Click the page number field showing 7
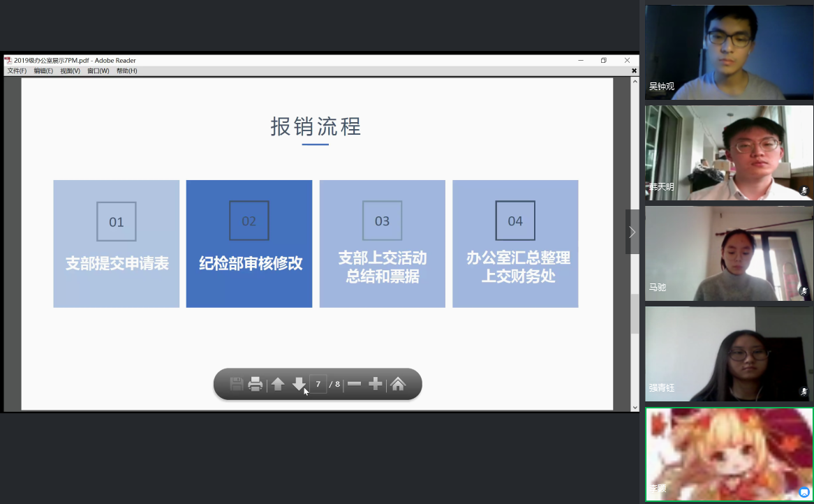This screenshot has width=814, height=504. tap(318, 384)
